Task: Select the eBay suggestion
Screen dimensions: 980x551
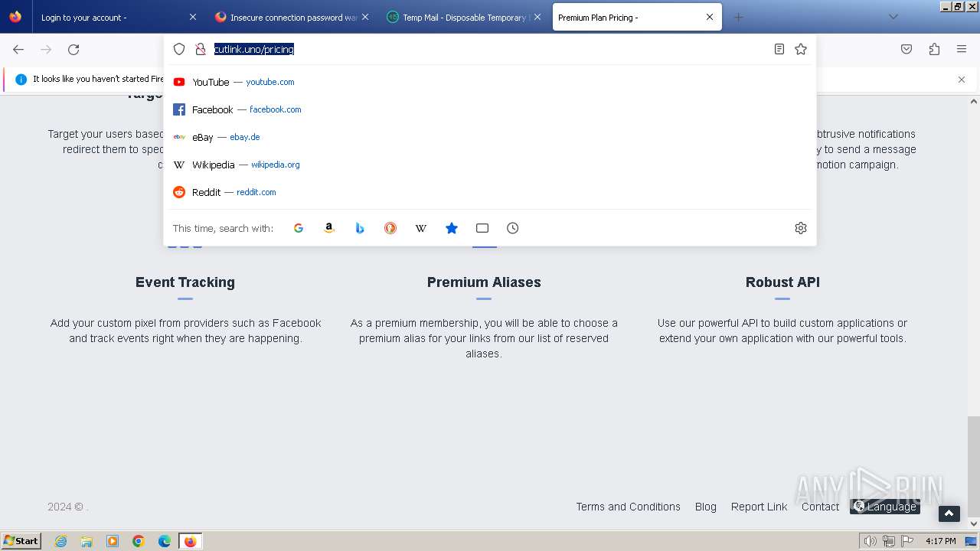Action: pyautogui.click(x=490, y=137)
